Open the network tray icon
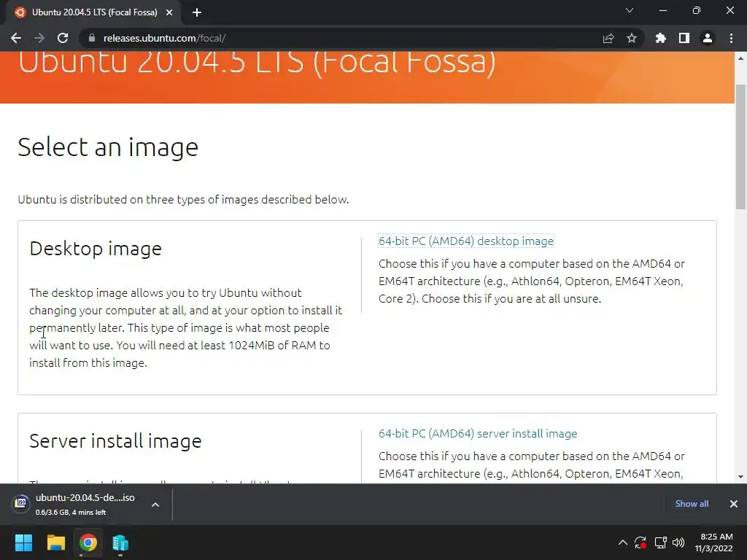The image size is (747, 560). (x=660, y=542)
